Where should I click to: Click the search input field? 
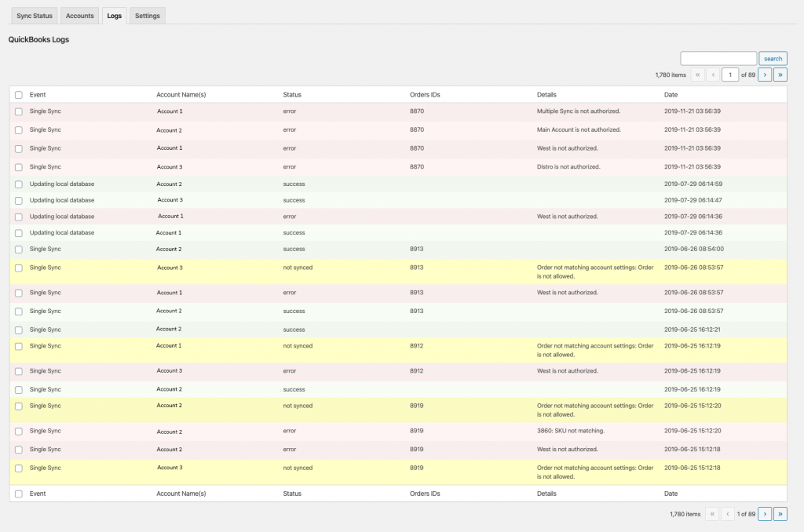718,58
